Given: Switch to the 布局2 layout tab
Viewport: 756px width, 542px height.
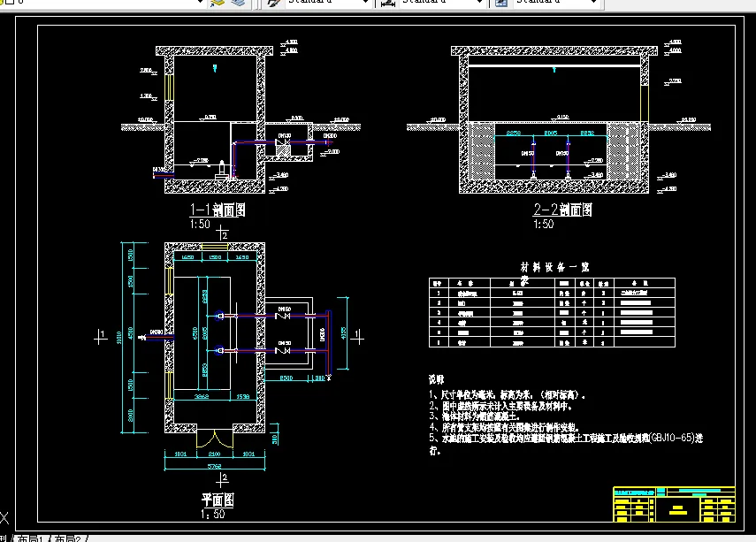Looking at the screenshot, I should coord(67,538).
